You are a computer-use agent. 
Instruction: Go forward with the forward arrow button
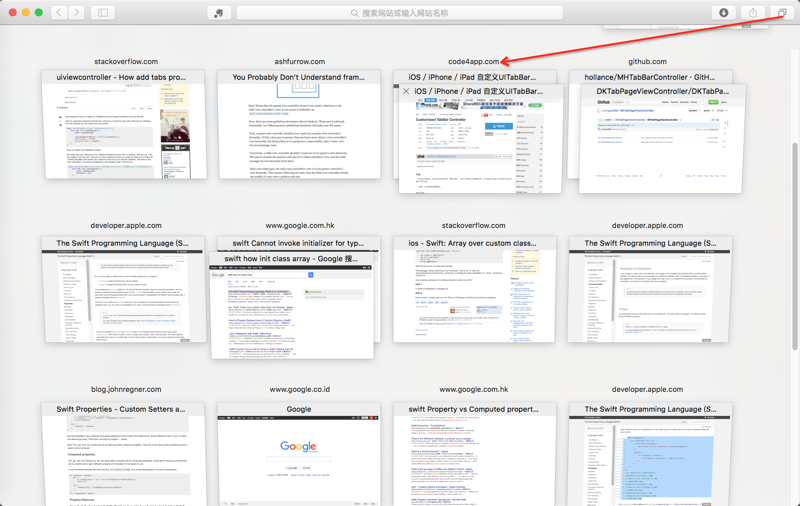pyautogui.click(x=77, y=13)
